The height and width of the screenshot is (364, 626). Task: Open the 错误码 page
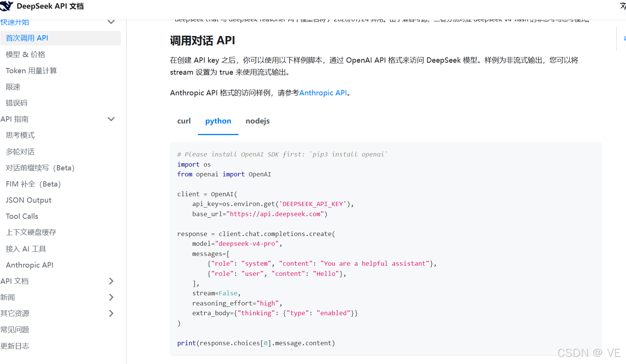pyautogui.click(x=17, y=103)
